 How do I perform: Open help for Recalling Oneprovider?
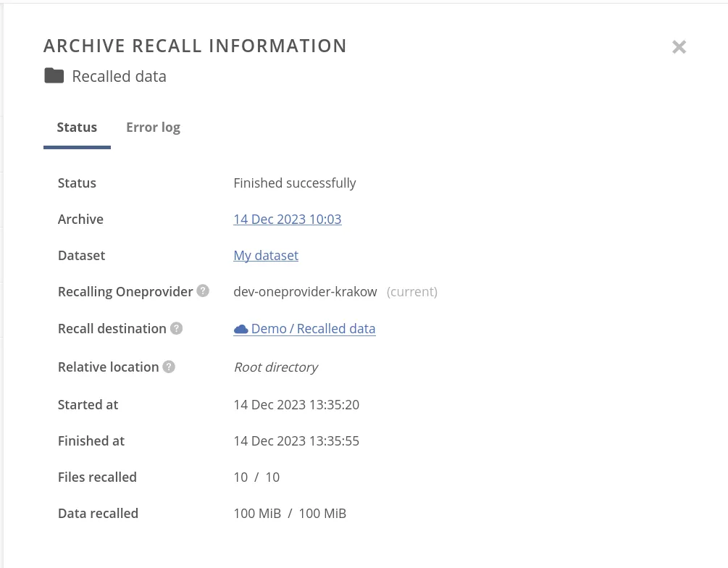coord(203,291)
